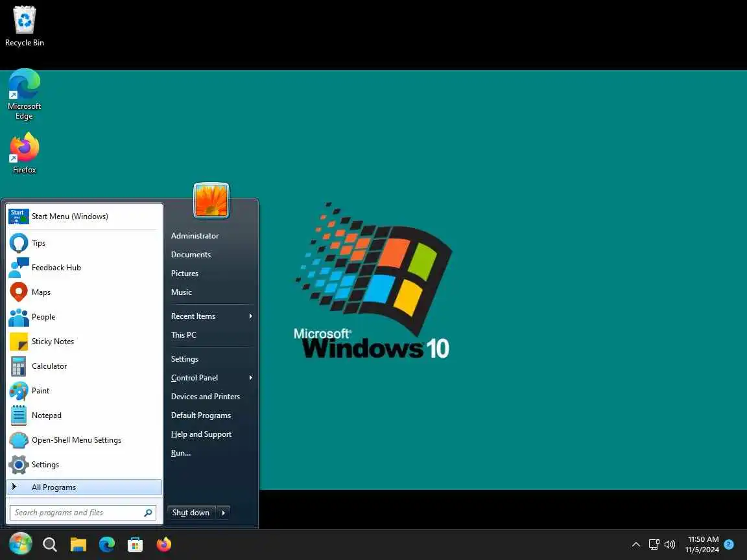Screen dimensions: 747x560
Task: Launch Feedback Hub from the list
Action: click(x=84, y=268)
